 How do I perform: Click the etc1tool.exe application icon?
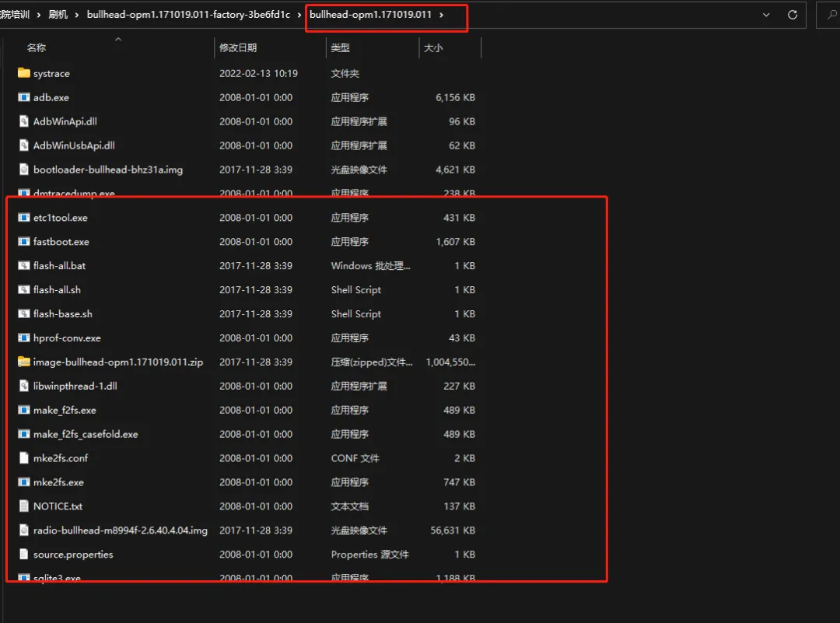coord(23,218)
